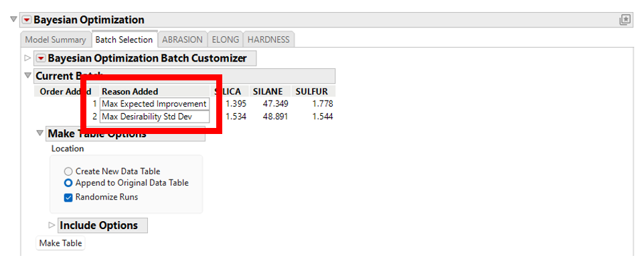Click the Make Table button
This screenshot has width=644, height=272.
point(60,243)
